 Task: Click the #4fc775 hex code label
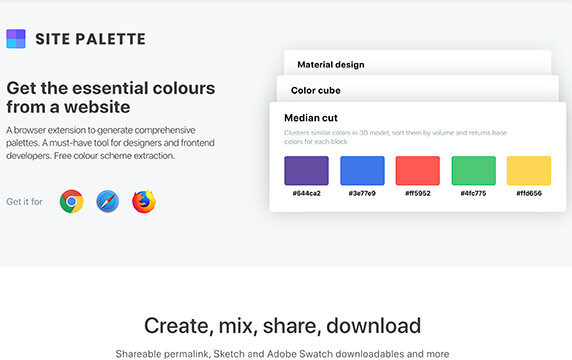[474, 193]
